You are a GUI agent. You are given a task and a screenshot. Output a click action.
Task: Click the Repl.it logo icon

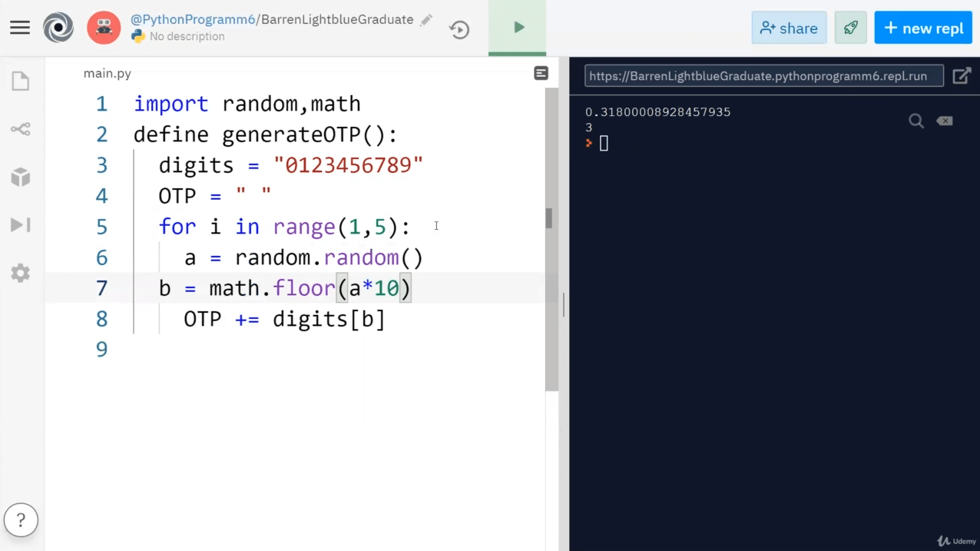point(58,28)
